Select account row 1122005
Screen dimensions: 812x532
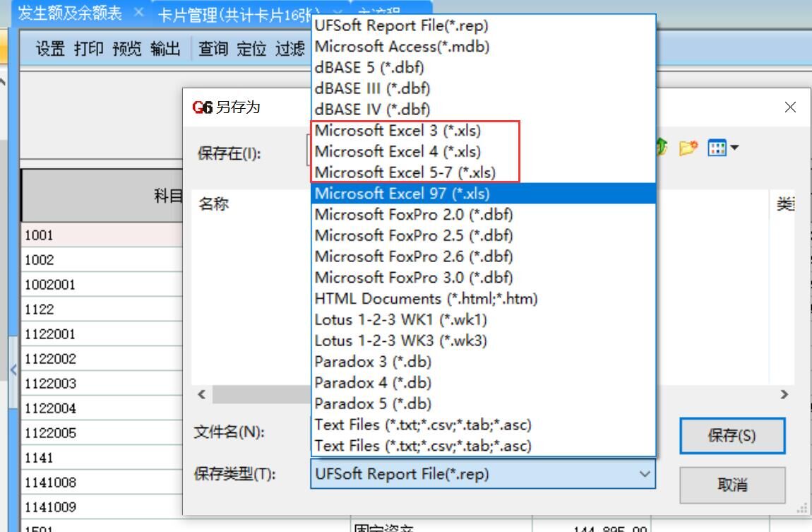[102, 433]
